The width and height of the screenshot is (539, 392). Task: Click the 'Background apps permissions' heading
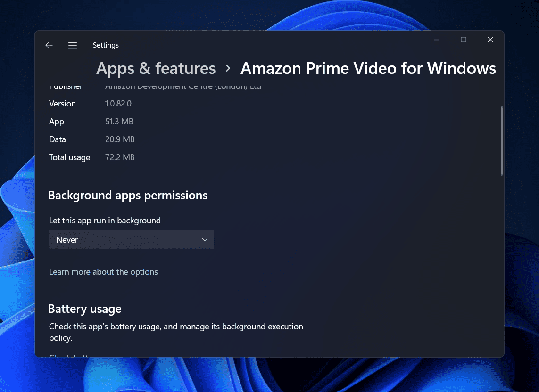click(x=128, y=195)
